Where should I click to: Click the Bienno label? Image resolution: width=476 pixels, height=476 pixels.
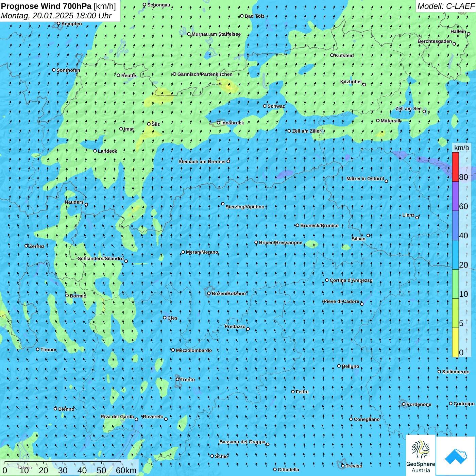(x=66, y=409)
